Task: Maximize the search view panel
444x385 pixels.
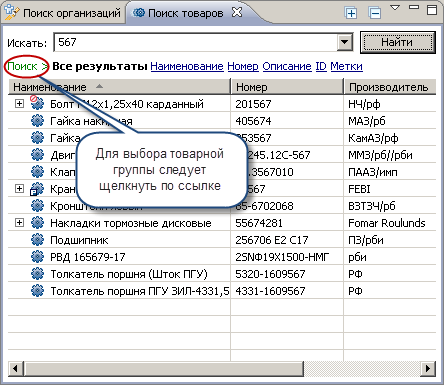Action: [432, 10]
